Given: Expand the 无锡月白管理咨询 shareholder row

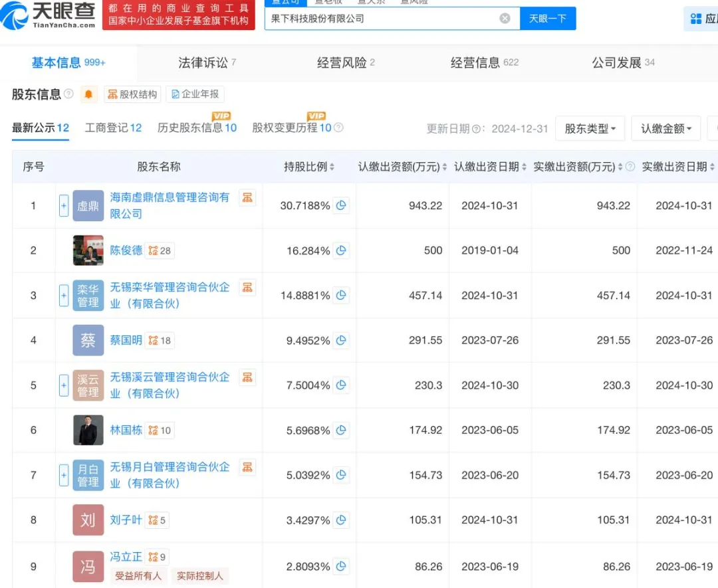Looking at the screenshot, I should coord(63,476).
